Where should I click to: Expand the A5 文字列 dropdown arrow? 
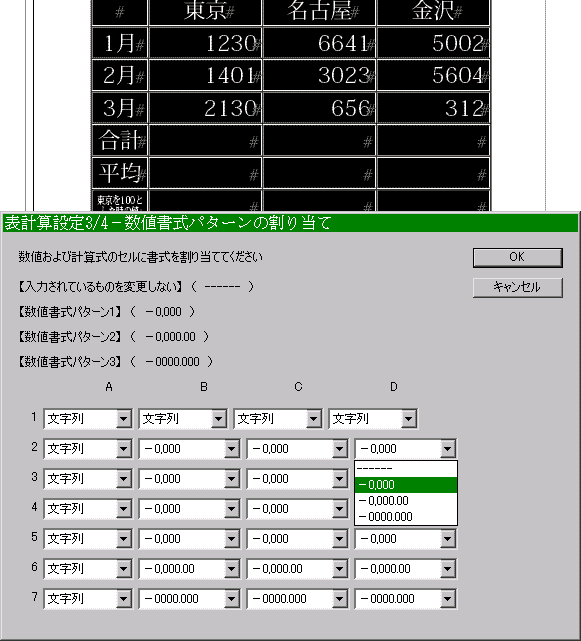tap(123, 539)
